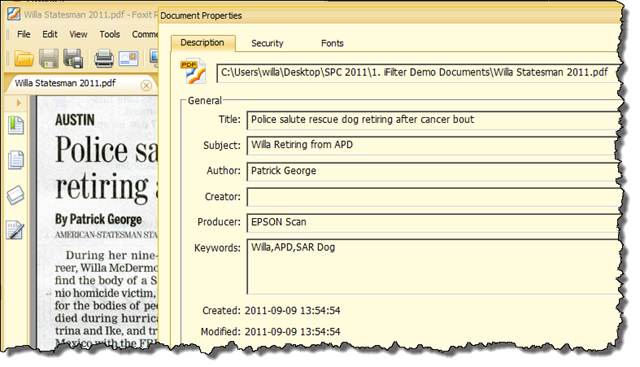
Task: Click the Save floppy disk icon
Action: pos(49,58)
